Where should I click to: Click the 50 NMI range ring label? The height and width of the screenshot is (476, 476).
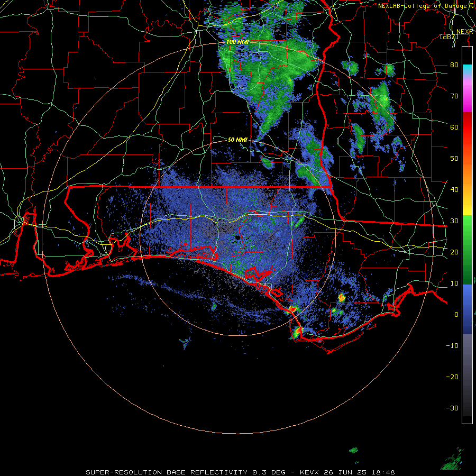pos(237,140)
